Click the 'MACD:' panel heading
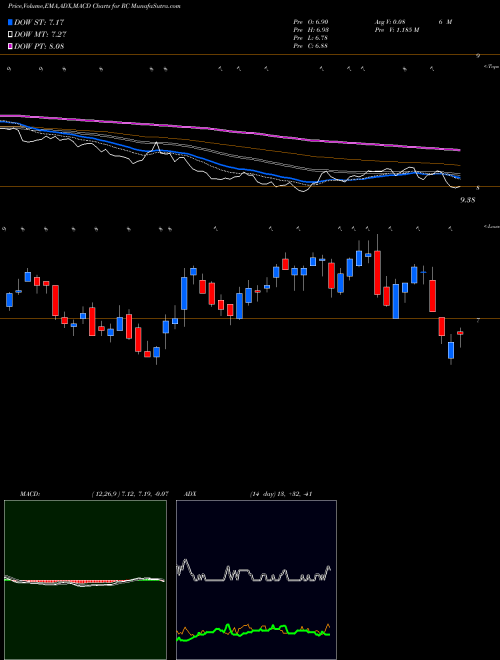The width and height of the screenshot is (500, 660). 30,494
